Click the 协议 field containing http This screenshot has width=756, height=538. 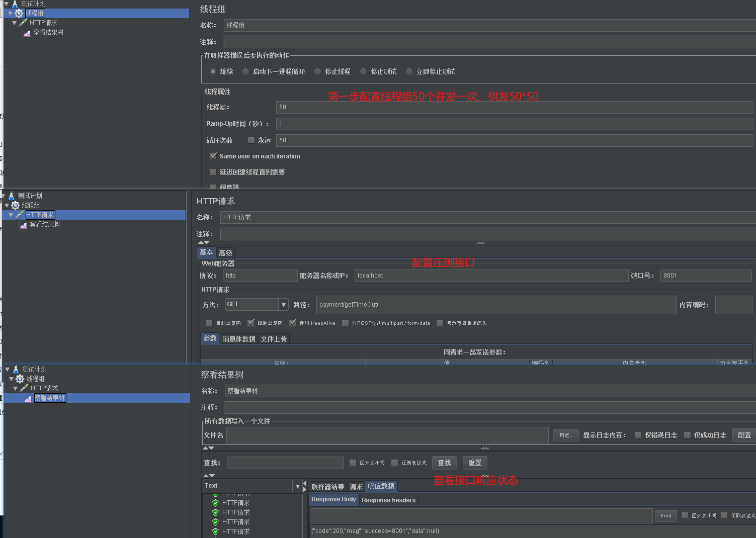pyautogui.click(x=260, y=276)
